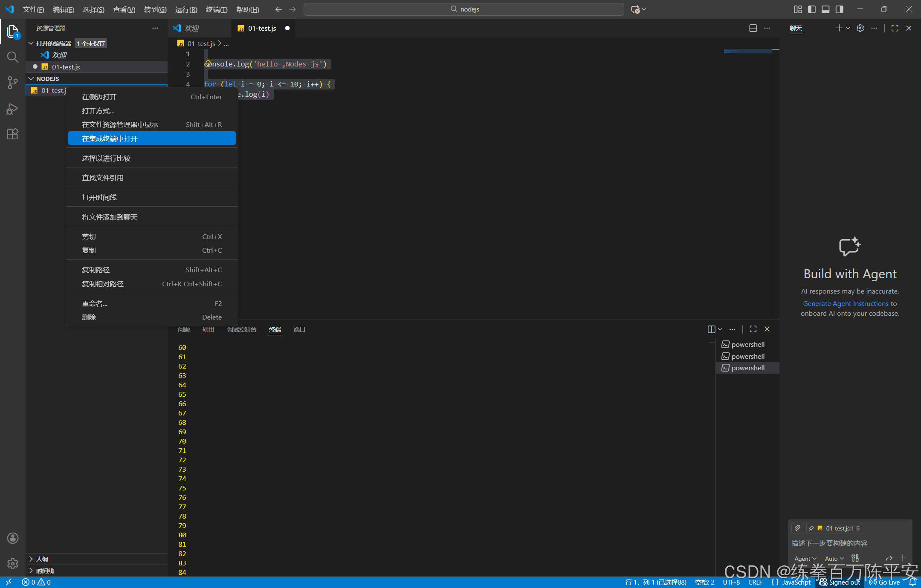Open the Auto model dropdown in chat
This screenshot has width=921, height=588.
(x=834, y=558)
